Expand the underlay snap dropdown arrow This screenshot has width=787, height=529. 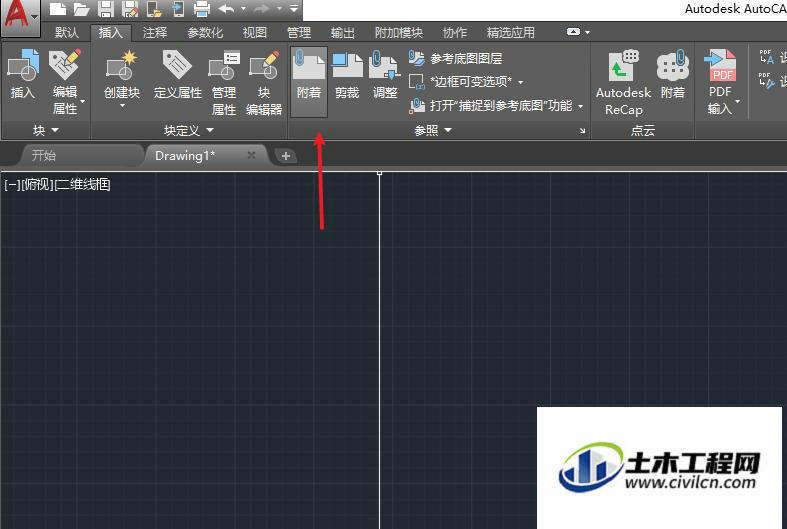tap(581, 106)
